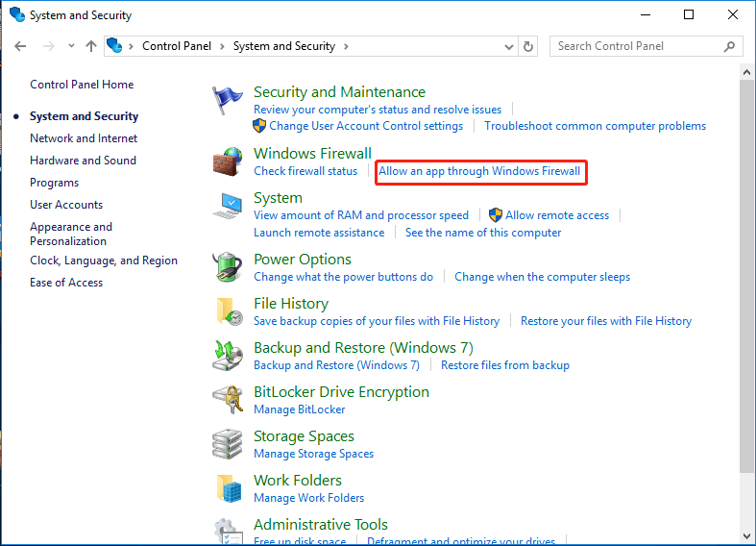
Task: Open the Windows Firewall brick wall icon
Action: (228, 161)
